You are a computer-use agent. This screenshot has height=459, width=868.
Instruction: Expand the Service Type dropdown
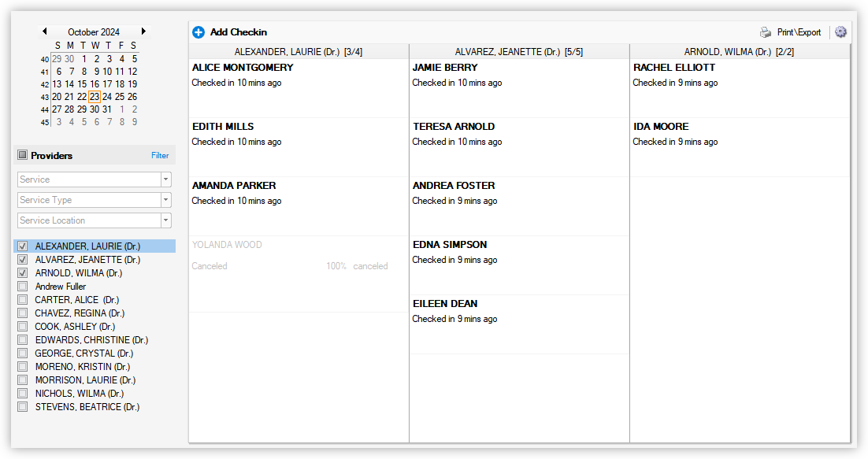pos(166,199)
